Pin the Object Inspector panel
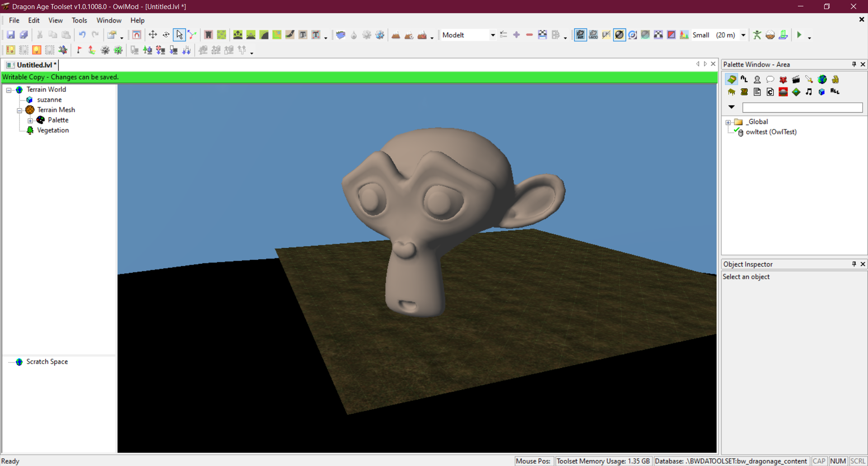 [854, 264]
